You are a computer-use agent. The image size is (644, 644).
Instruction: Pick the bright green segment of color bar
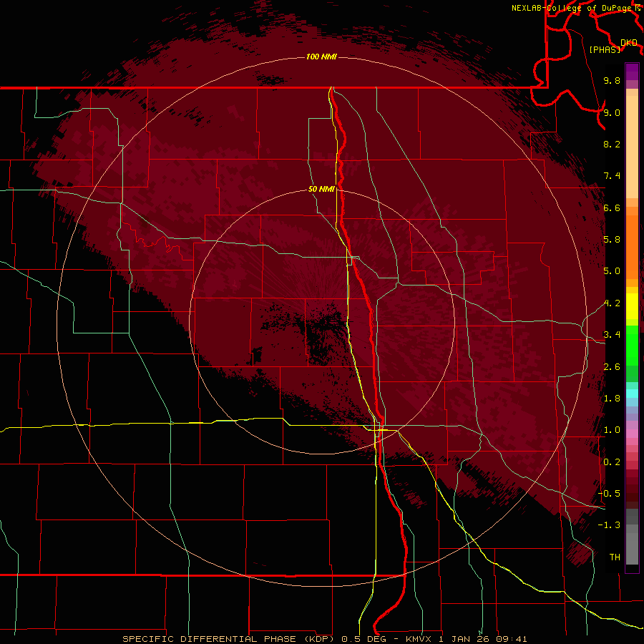click(632, 345)
